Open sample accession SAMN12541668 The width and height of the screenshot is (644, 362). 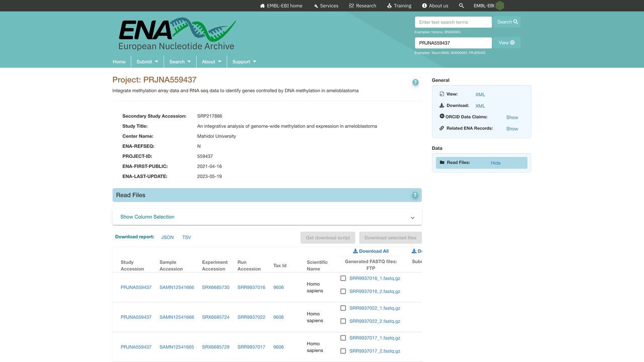click(x=177, y=317)
